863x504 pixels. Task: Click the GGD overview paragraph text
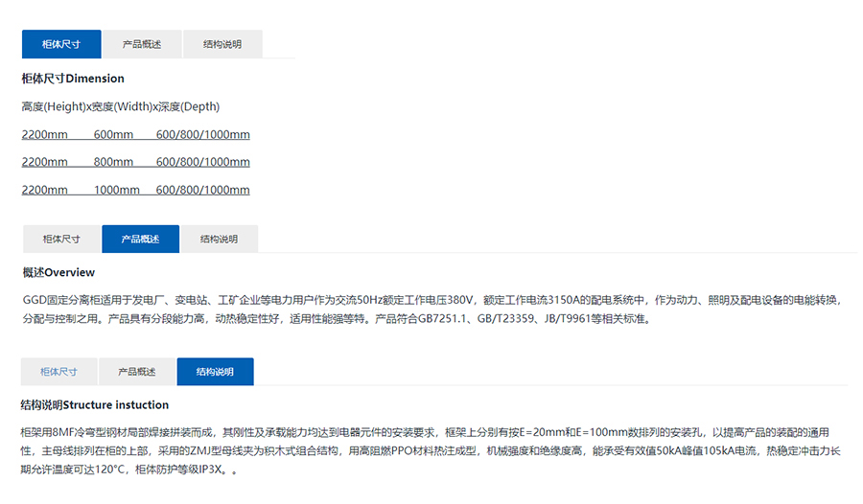pyautogui.click(x=431, y=309)
